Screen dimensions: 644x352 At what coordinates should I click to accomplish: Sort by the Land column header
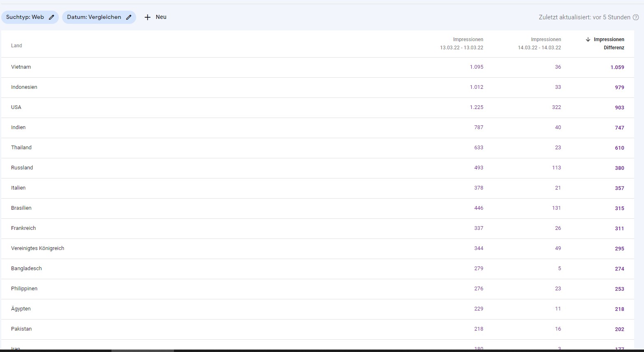16,46
